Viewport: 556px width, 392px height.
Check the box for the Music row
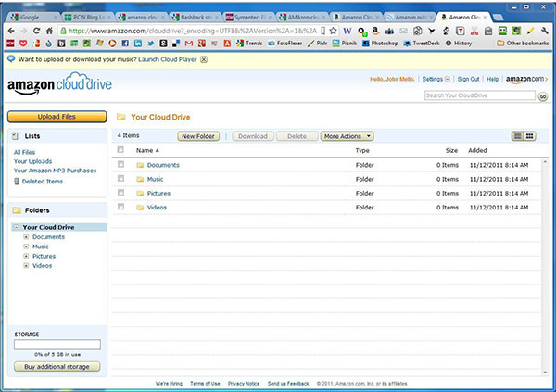click(120, 178)
